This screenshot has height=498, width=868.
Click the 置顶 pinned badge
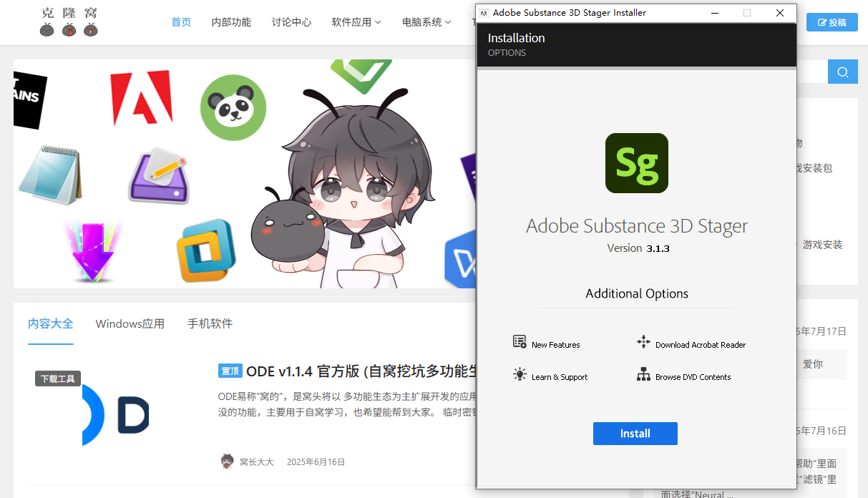[x=230, y=371]
